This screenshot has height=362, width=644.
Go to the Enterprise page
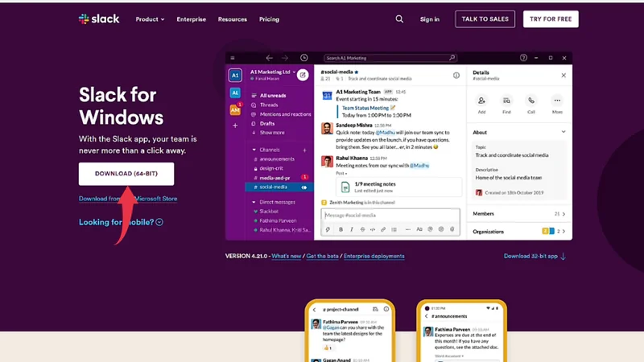(x=191, y=19)
